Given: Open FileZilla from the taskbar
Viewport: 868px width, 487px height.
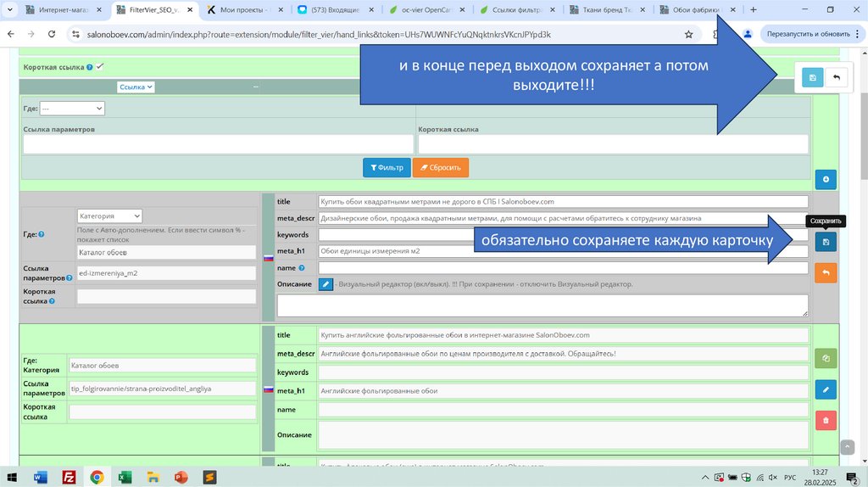Looking at the screenshot, I should pos(69,477).
